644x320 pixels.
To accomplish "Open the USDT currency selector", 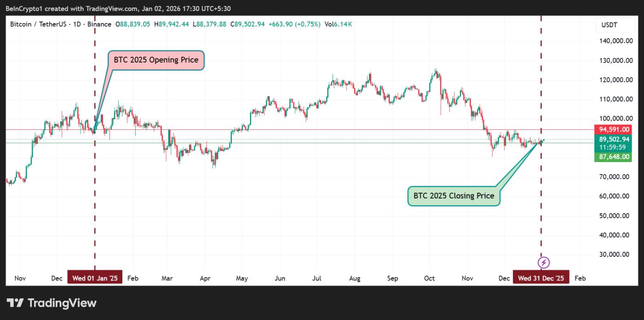I will [609, 25].
